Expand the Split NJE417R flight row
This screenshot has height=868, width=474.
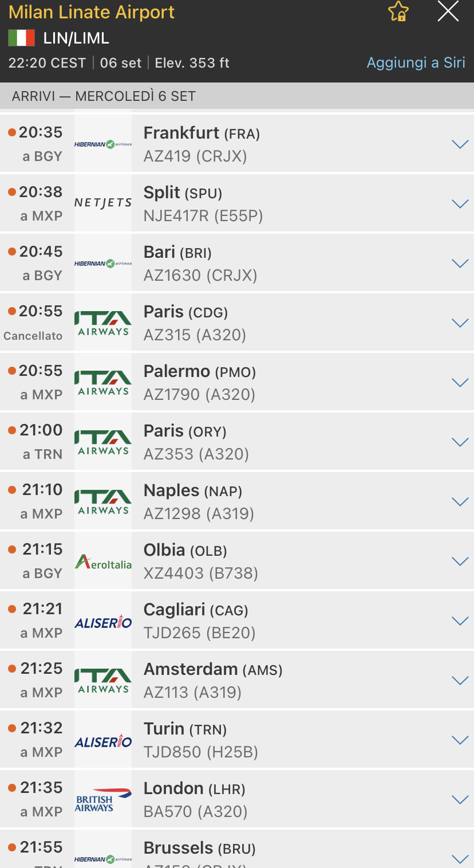[460, 204]
